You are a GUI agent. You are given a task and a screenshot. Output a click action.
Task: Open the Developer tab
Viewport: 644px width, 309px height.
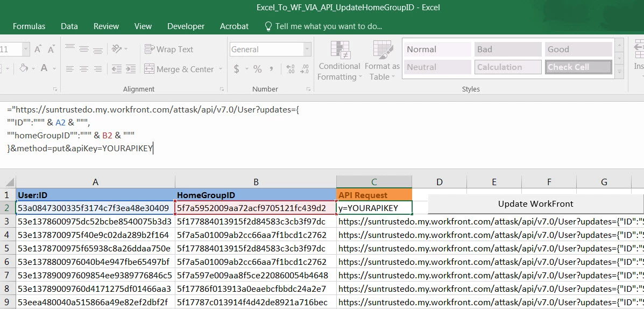[186, 26]
